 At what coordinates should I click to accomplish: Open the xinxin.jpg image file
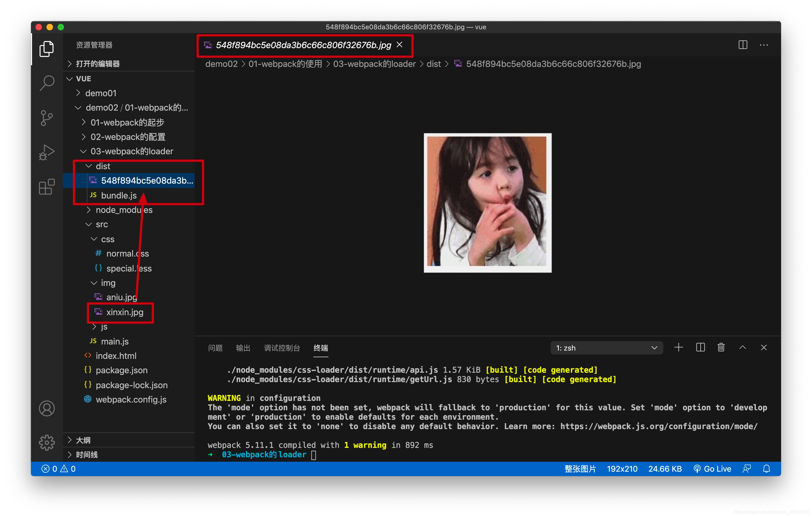[x=129, y=312]
